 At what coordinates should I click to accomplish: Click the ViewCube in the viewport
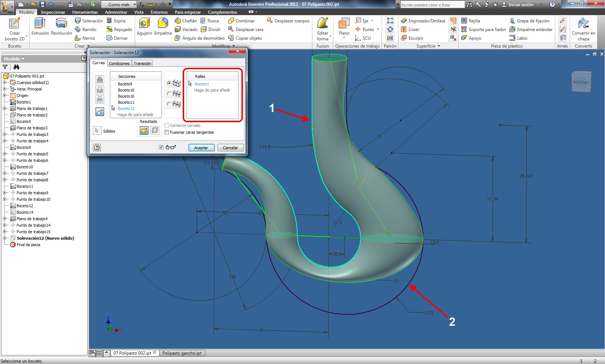(x=581, y=82)
